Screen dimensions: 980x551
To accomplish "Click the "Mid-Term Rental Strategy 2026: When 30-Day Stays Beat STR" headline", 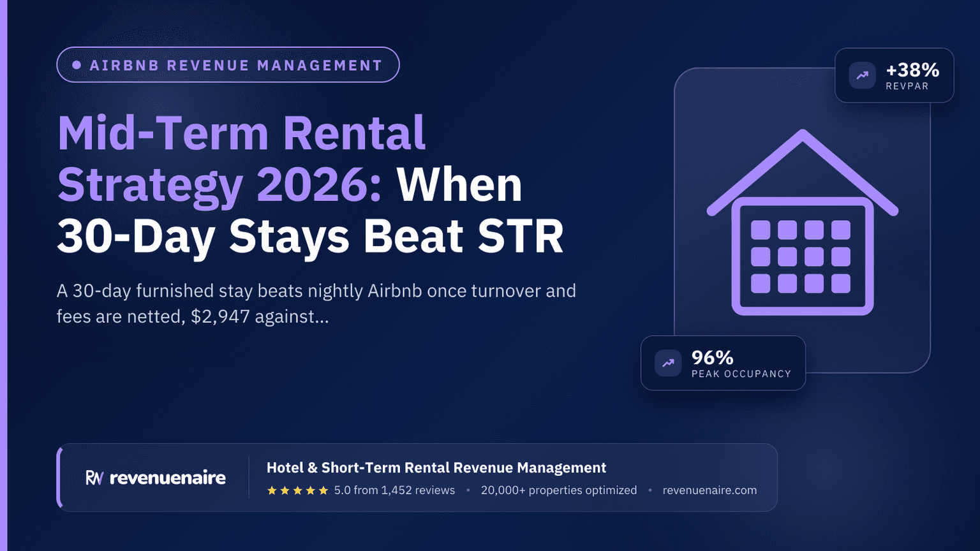I will point(311,185).
